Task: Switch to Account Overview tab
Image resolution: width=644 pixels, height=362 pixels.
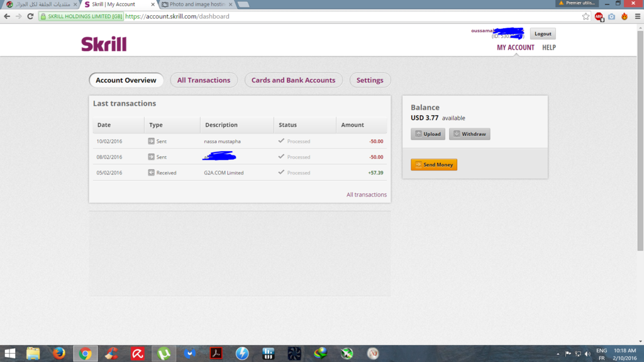Action: click(x=126, y=80)
